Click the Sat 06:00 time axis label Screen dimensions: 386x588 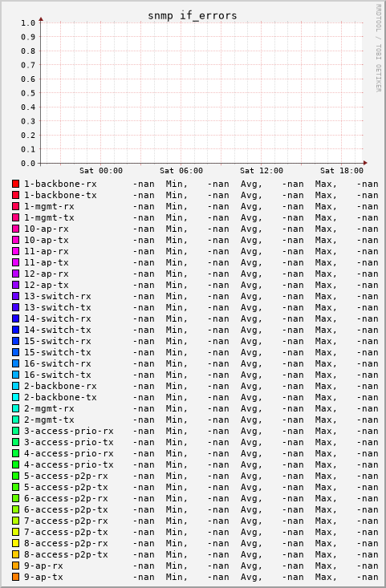click(181, 171)
